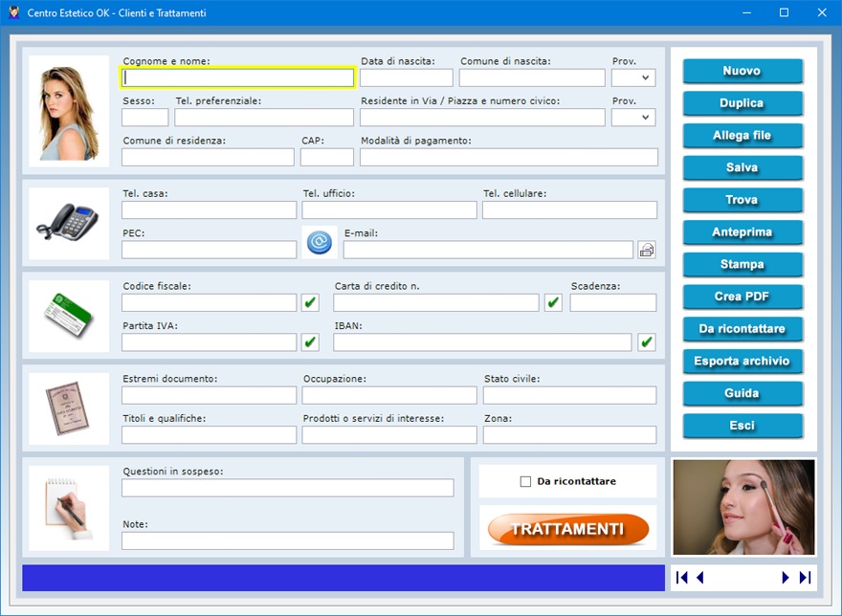Click the IBAN field
The height and width of the screenshot is (616, 842).
point(482,342)
